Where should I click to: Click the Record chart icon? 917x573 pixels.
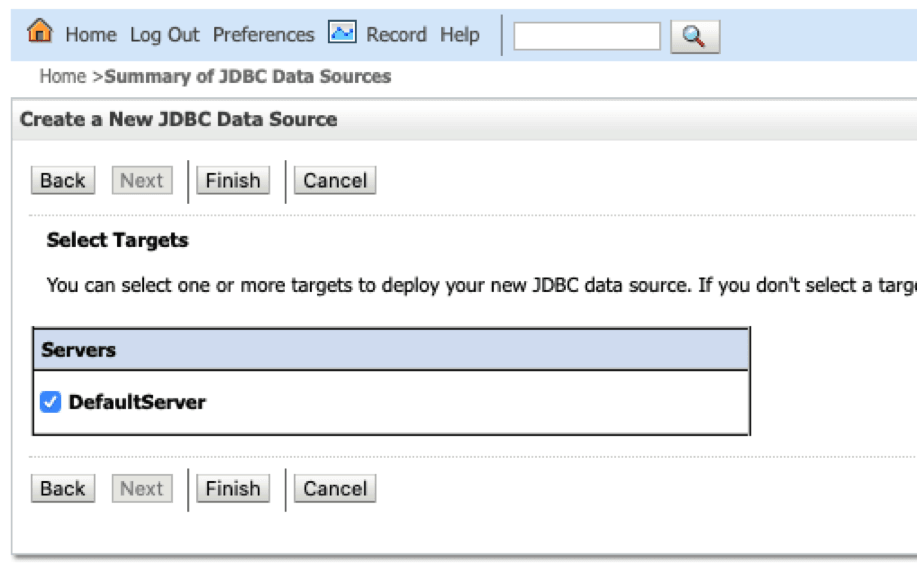click(342, 32)
